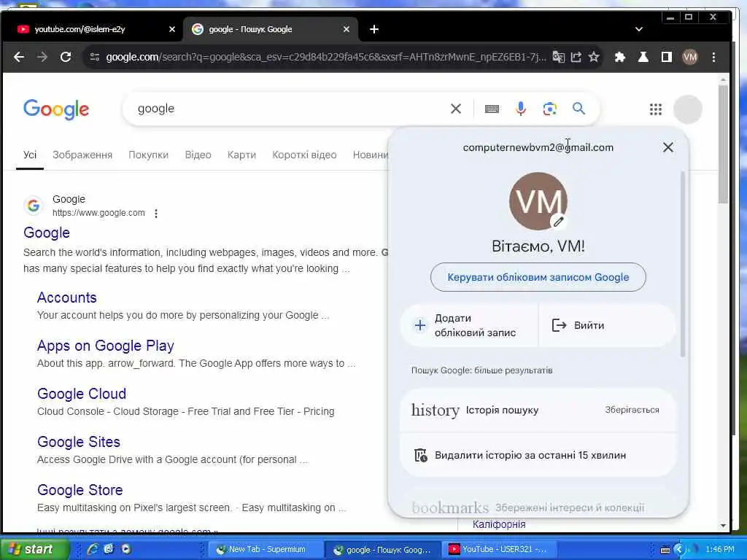
Task: Switch to Покупки results
Action: point(148,155)
